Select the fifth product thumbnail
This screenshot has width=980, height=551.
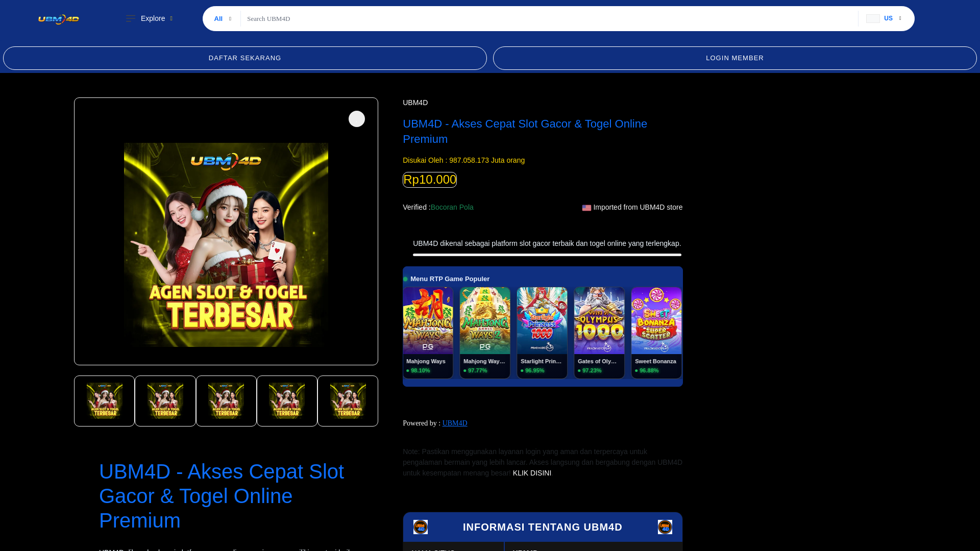[x=348, y=401]
